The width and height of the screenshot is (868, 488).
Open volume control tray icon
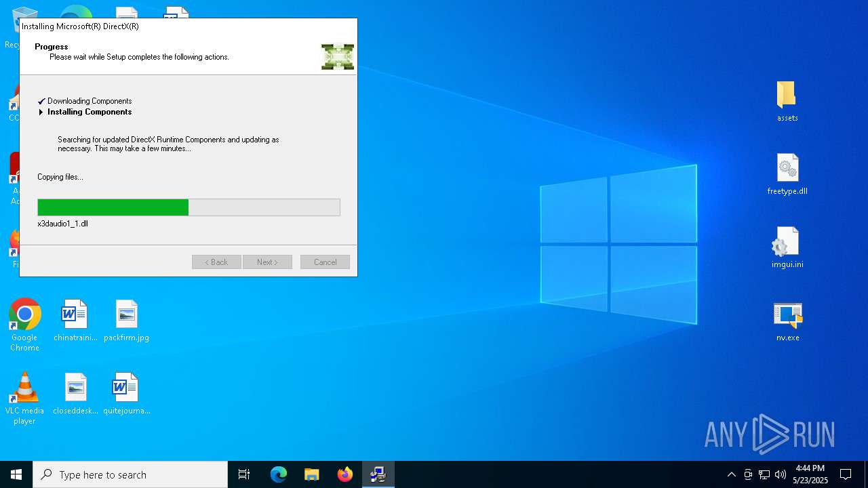point(781,474)
